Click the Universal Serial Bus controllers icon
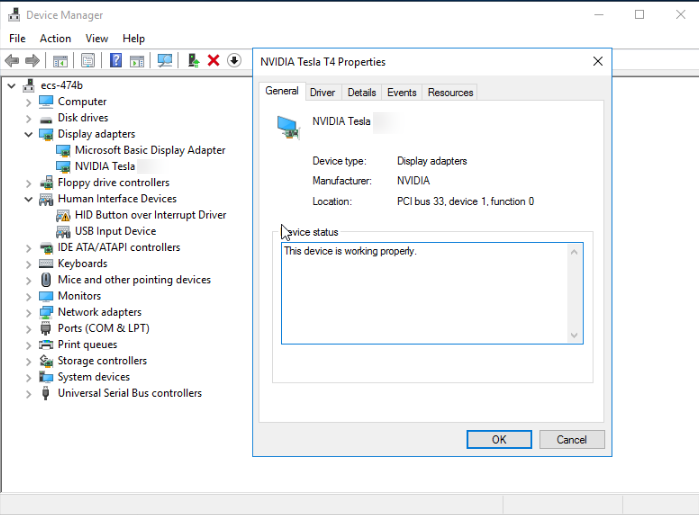 point(45,393)
